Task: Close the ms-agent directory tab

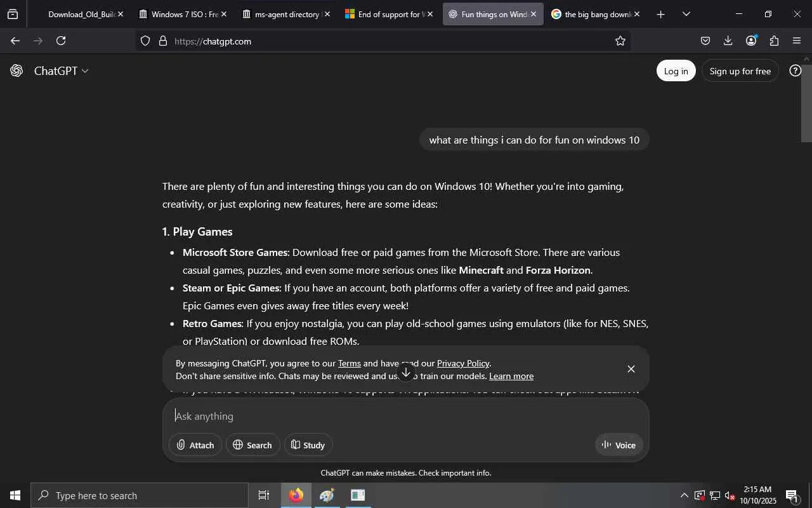Action: (x=327, y=14)
